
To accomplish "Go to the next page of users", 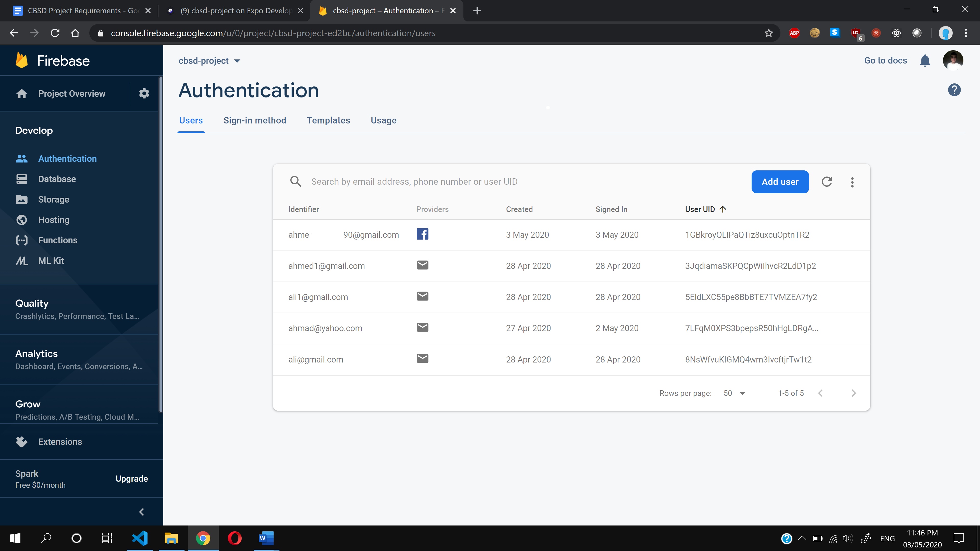I will (853, 393).
